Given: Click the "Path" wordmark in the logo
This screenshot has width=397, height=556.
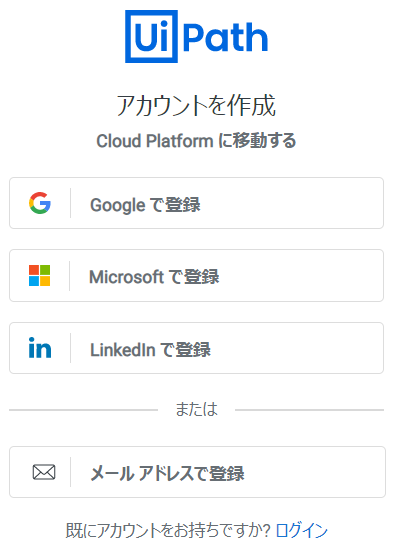Looking at the screenshot, I should [225, 37].
